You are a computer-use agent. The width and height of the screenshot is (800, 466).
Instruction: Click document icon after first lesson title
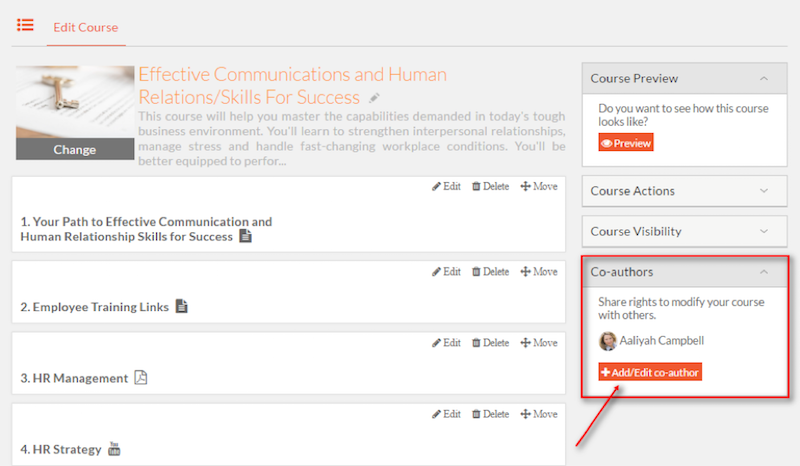pyautogui.click(x=246, y=236)
